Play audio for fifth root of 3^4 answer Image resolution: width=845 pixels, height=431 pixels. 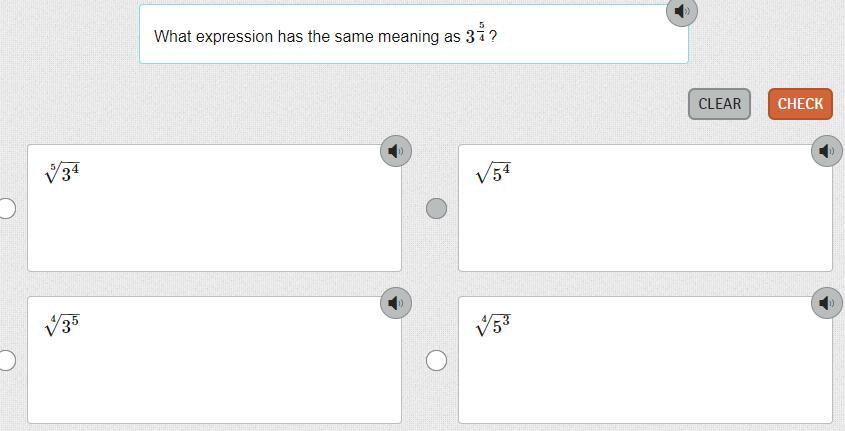(396, 151)
